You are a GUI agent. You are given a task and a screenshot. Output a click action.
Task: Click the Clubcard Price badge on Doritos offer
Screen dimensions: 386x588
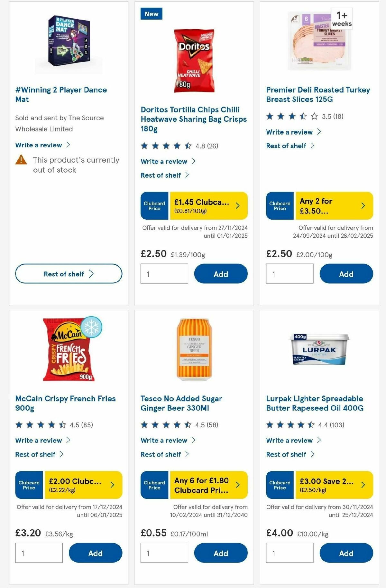click(154, 206)
